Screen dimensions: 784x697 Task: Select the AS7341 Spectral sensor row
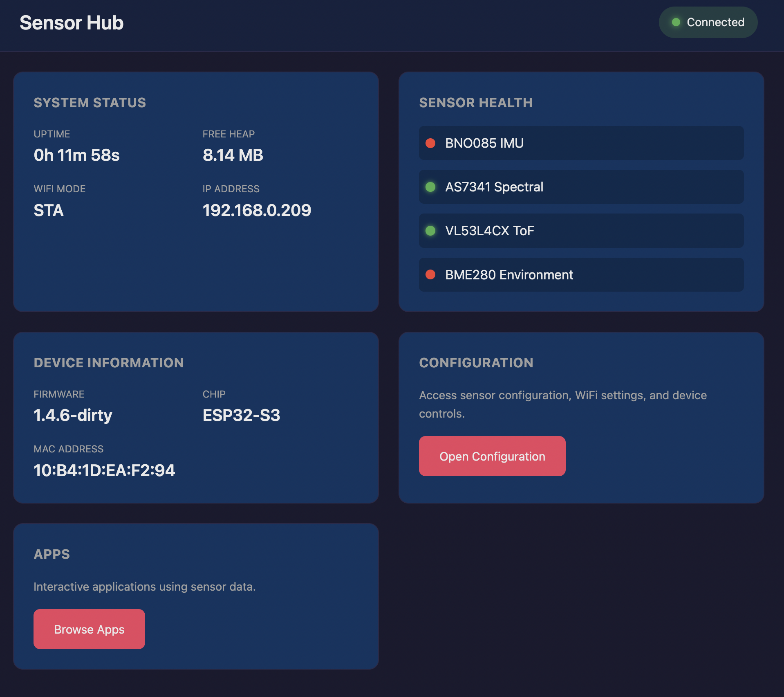(581, 187)
